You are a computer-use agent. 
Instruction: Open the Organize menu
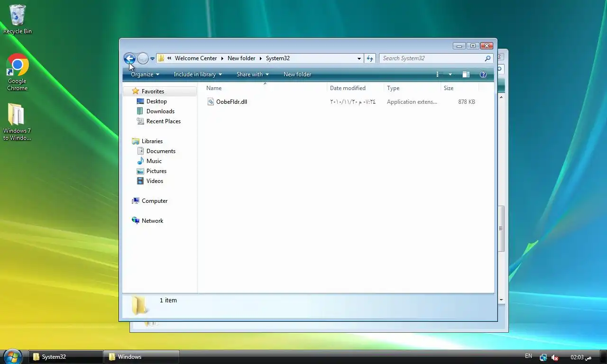145,74
